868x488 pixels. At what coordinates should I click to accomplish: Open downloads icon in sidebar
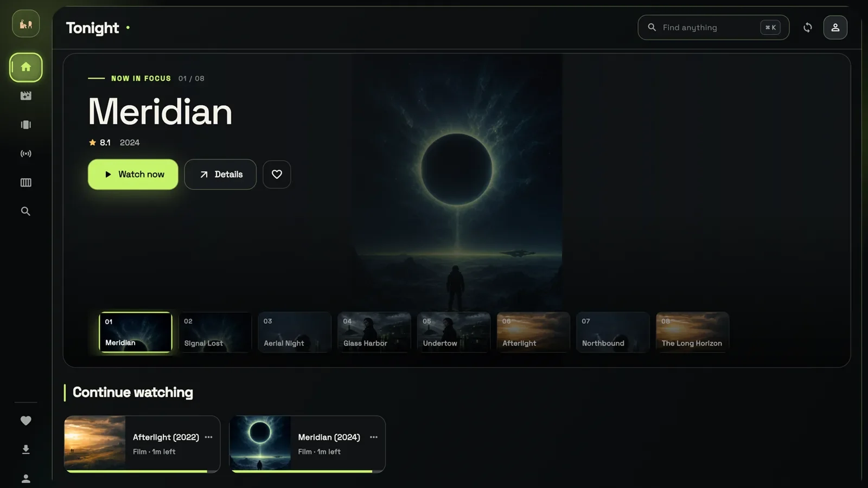click(25, 450)
